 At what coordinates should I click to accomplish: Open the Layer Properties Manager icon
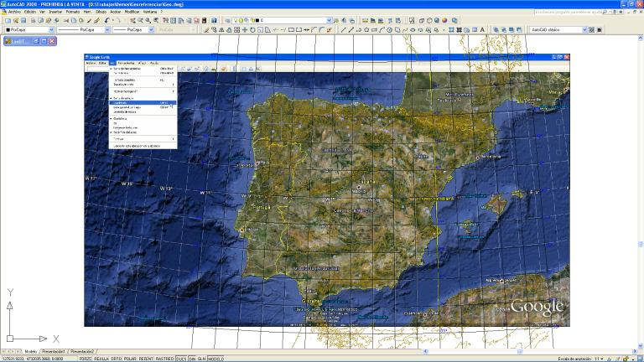pos(227,20)
